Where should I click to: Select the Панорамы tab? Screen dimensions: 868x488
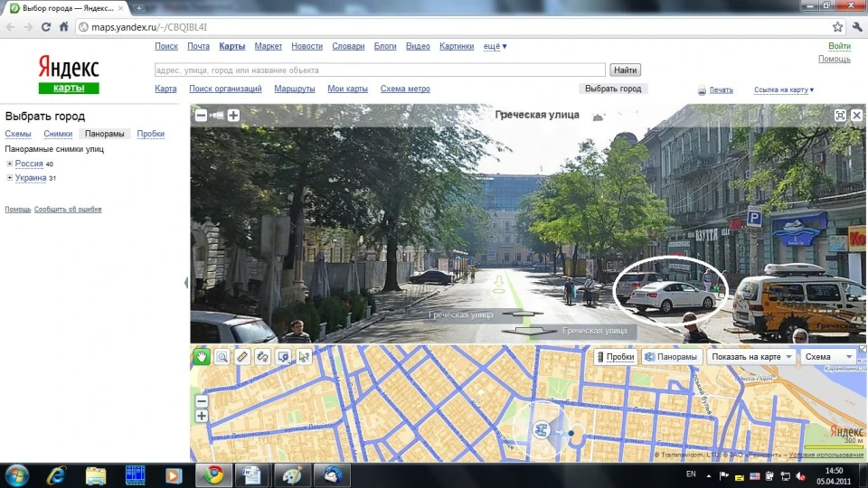[x=105, y=134]
